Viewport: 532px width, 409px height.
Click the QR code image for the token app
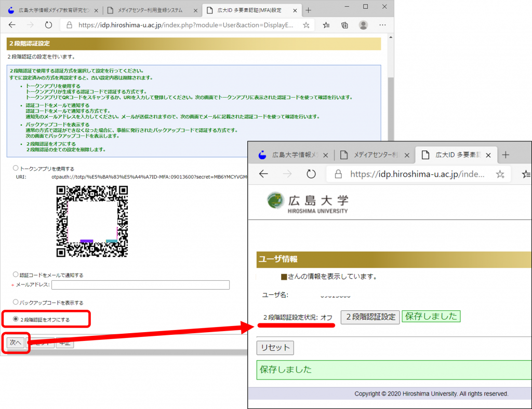[x=92, y=221]
